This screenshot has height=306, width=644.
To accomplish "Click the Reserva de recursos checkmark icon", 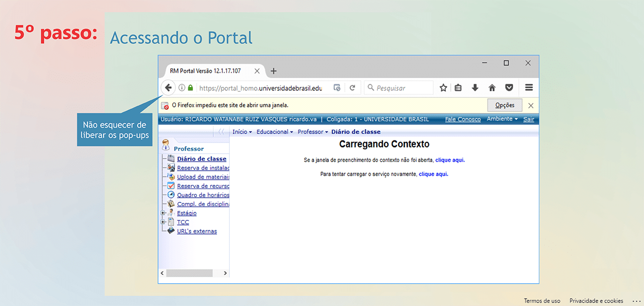I will click(171, 186).
